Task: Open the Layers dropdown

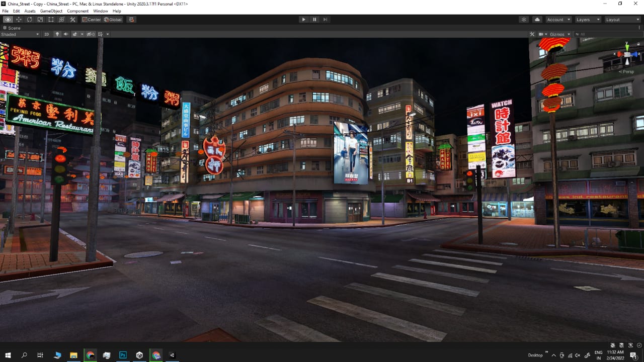Action: (x=588, y=20)
